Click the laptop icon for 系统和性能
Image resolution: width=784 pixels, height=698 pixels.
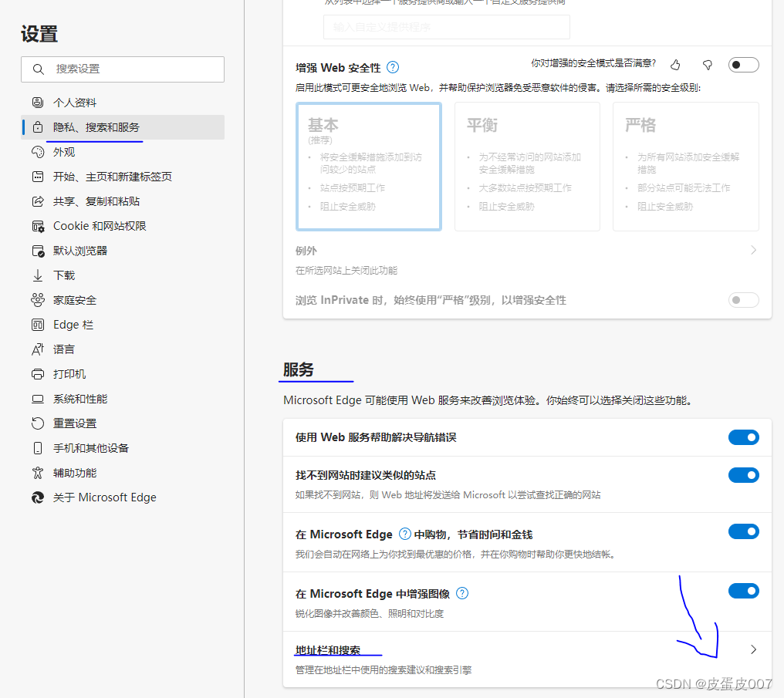click(x=38, y=399)
